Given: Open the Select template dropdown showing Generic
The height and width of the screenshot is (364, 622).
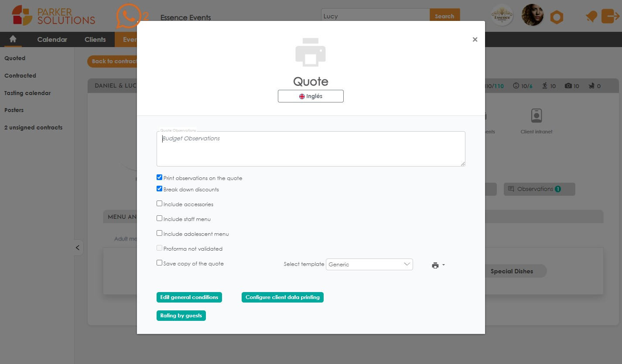Looking at the screenshot, I should pyautogui.click(x=369, y=264).
